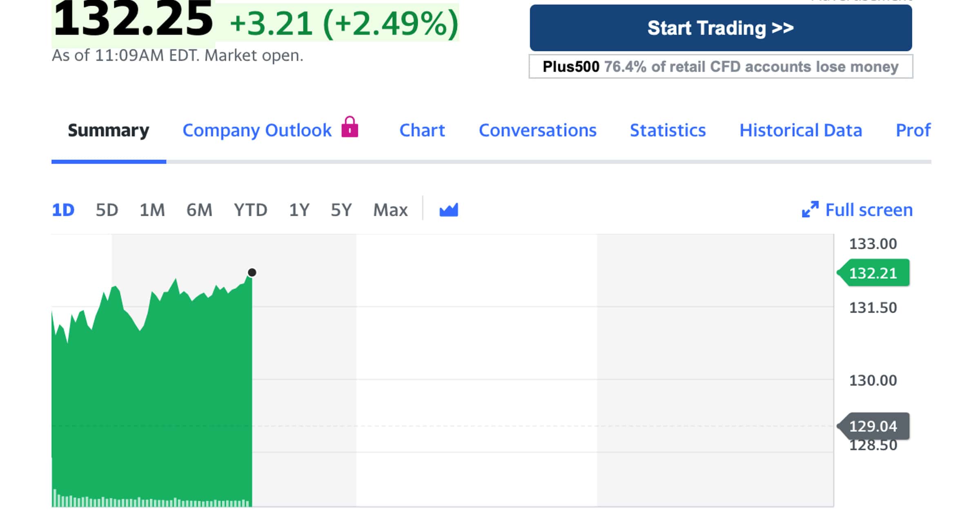This screenshot has height=514, width=980.
Task: Click the chart type area icon
Action: (x=448, y=210)
